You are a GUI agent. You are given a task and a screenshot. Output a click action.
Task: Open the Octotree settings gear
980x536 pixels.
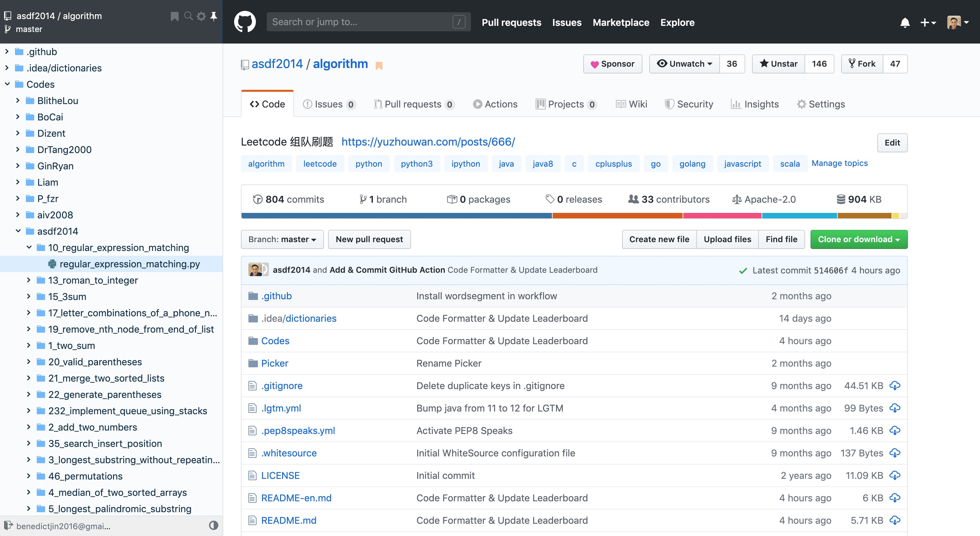(x=201, y=16)
